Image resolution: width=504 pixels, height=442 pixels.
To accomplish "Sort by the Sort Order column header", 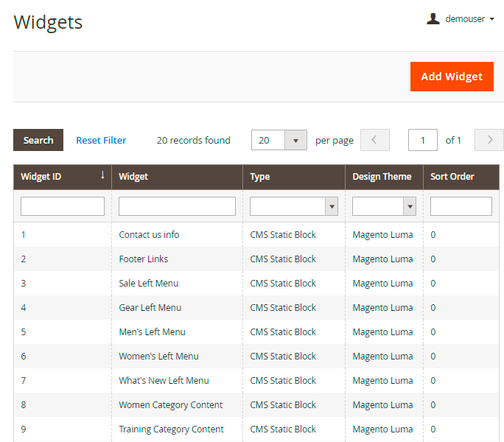I will point(452,177).
